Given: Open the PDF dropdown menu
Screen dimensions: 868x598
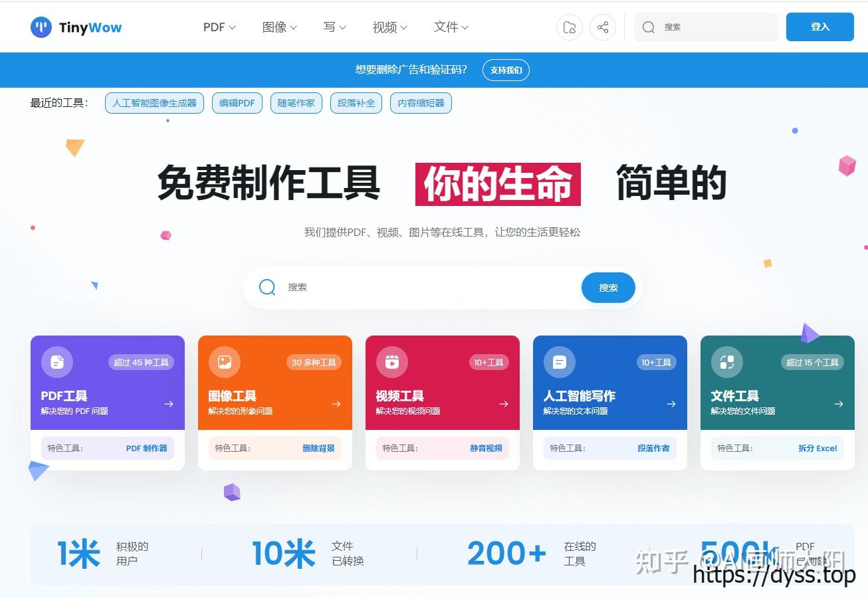Looking at the screenshot, I should (x=219, y=27).
